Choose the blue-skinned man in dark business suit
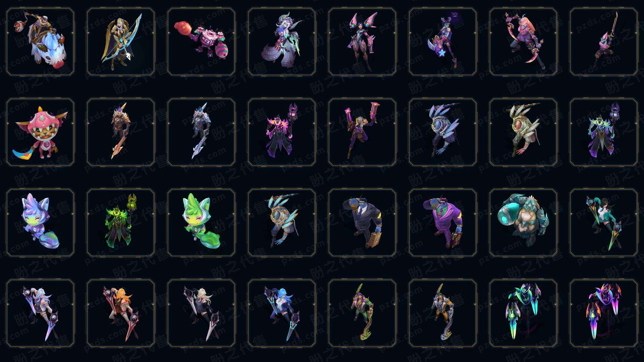The height and width of the screenshot is (362, 644). coord(362,223)
